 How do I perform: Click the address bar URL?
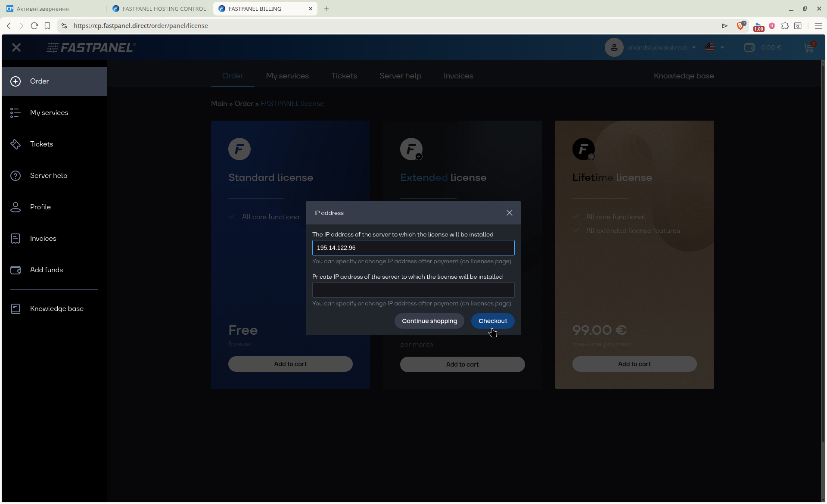pyautogui.click(x=140, y=26)
